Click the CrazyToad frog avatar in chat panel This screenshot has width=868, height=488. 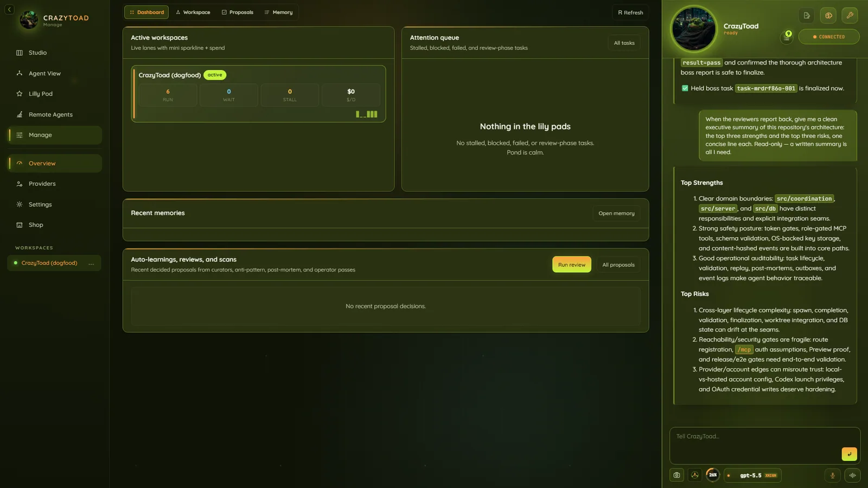[694, 29]
